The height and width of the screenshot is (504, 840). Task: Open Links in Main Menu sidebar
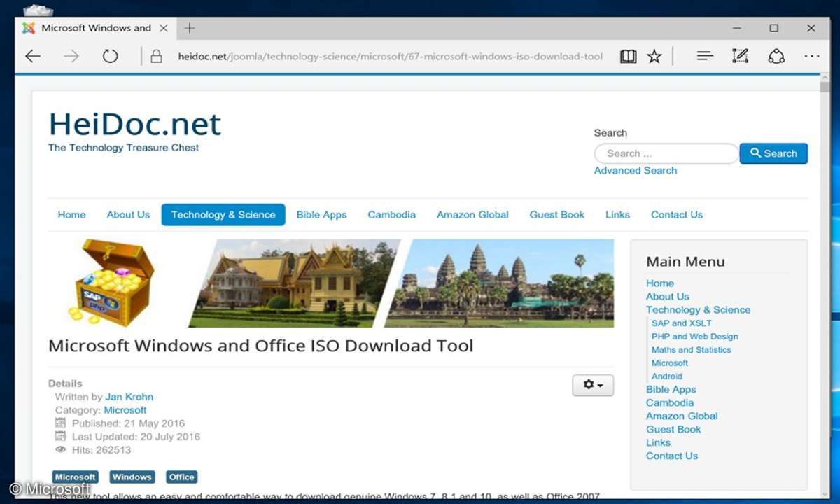coord(658,443)
